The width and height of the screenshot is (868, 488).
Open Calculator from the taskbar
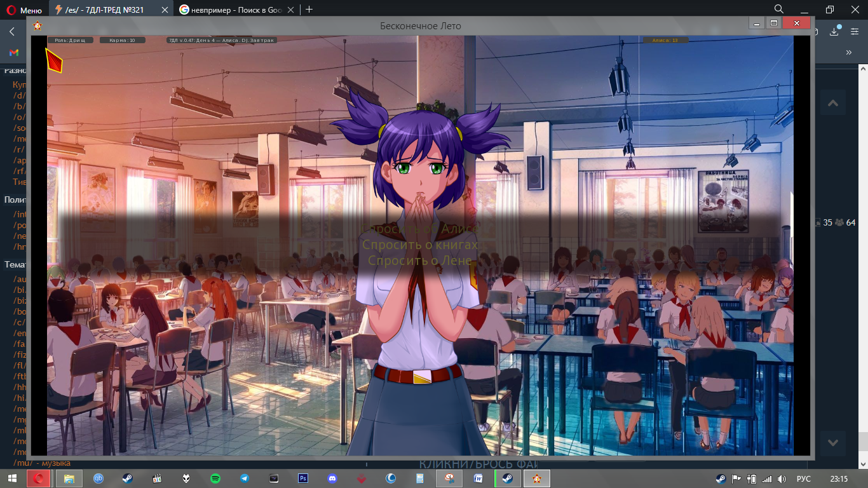pos(420,478)
